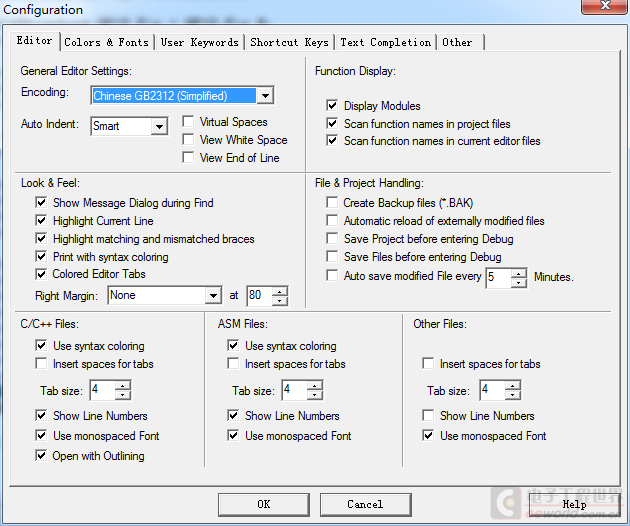Increase C/C++ tab size

[123, 386]
